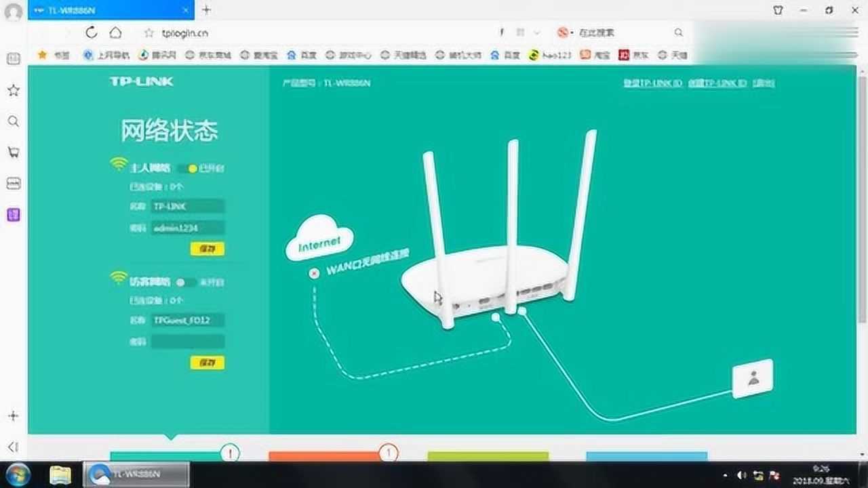This screenshot has height=488, width=868.
Task: Click the browser user avatar icon
Action: coord(13,12)
